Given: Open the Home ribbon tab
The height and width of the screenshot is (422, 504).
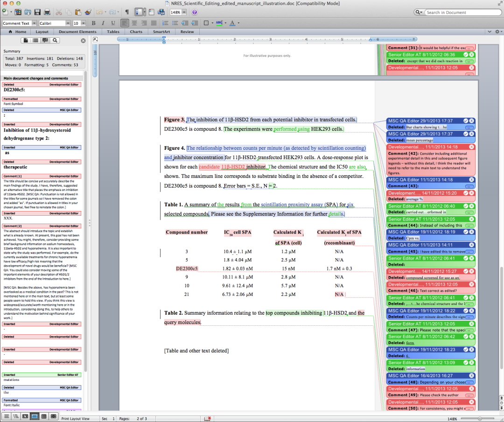Looking at the screenshot, I should click(x=17, y=32).
